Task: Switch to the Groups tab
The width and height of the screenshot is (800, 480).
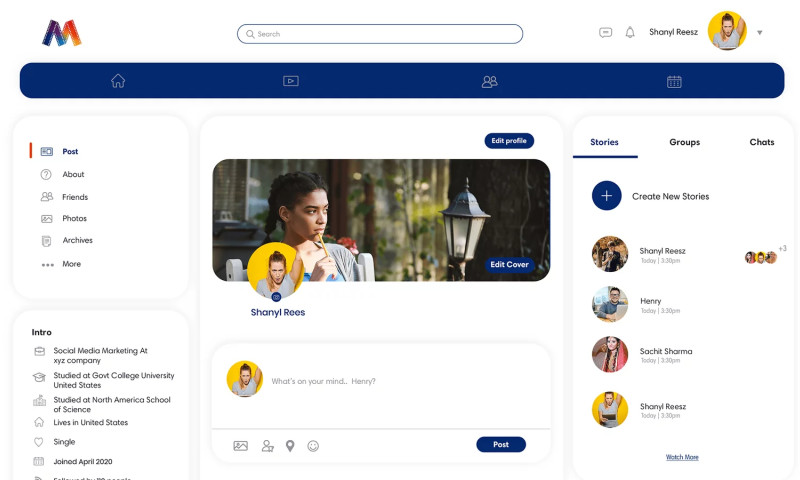Action: [684, 142]
